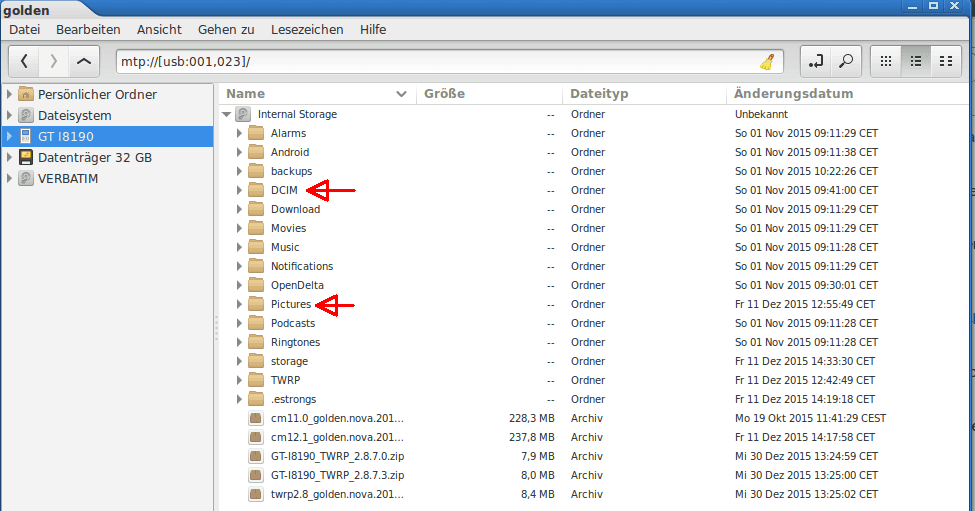
Task: Click the GT I8190 phone icon in sidebar
Action: (x=25, y=136)
